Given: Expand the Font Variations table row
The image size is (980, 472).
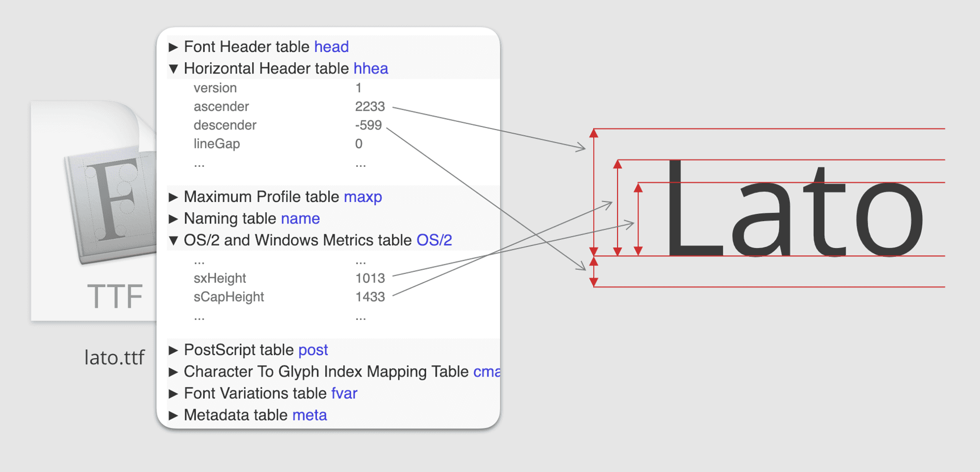Looking at the screenshot, I should point(174,393).
